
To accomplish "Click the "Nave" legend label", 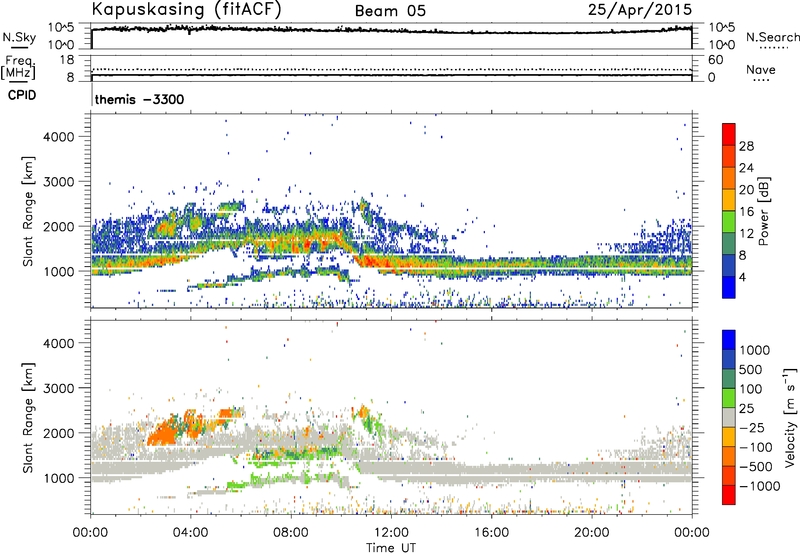I will pyautogui.click(x=761, y=70).
